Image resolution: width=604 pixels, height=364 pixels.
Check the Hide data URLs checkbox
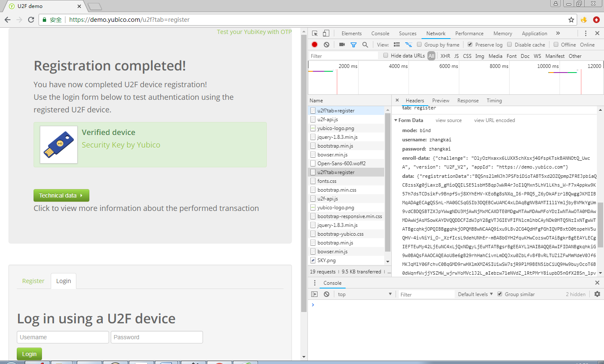point(386,55)
